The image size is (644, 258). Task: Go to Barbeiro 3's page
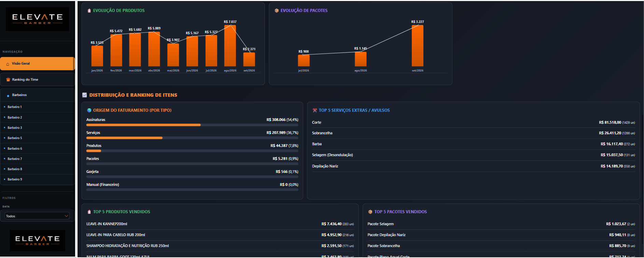click(37, 128)
